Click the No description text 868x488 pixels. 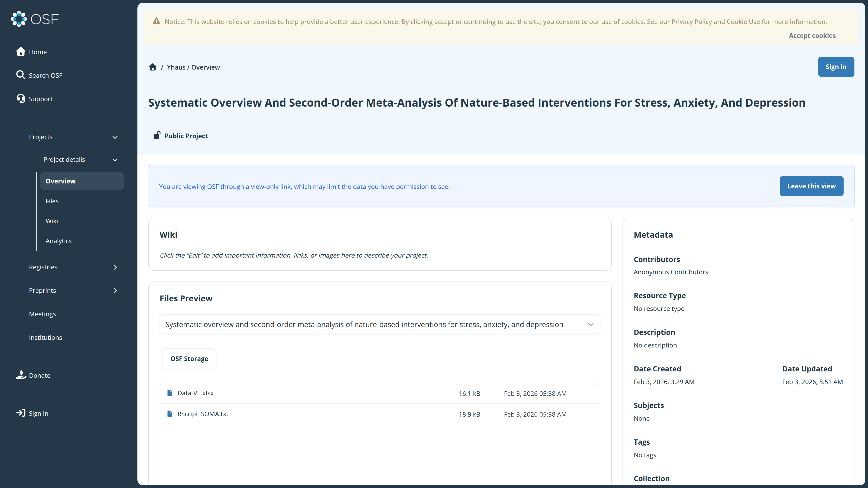(655, 345)
